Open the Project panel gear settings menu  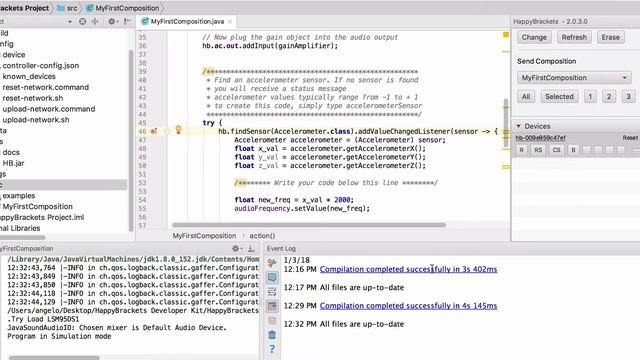112,21
